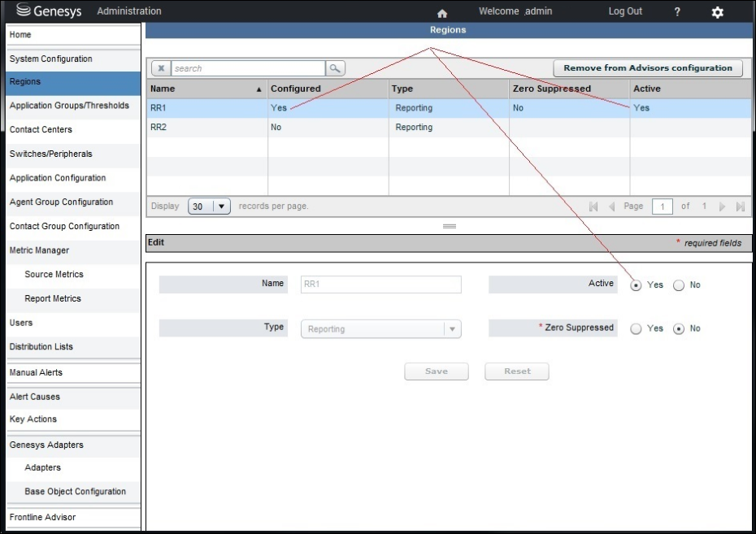Open Source Metrics in sidebar
756x534 pixels.
[x=54, y=275]
